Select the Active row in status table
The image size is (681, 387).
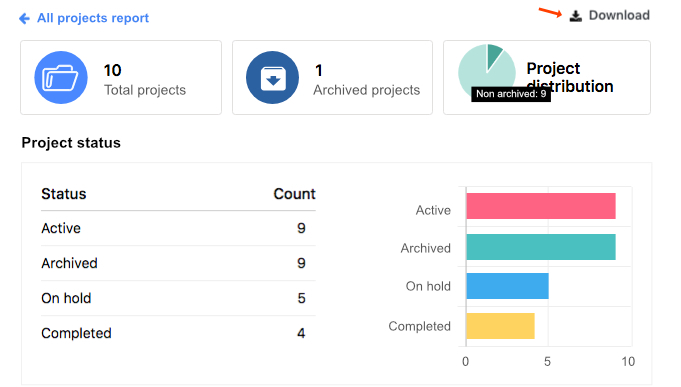click(x=178, y=228)
